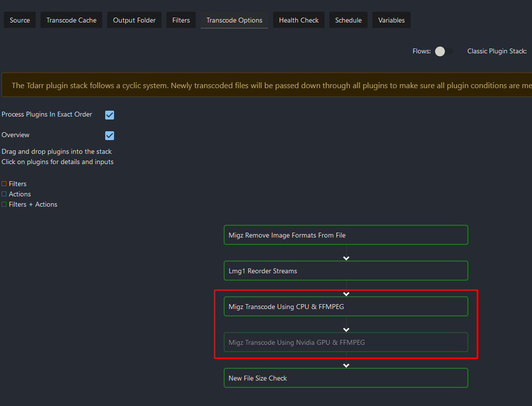
Task: Click the chevron below Lmg1 Reorder Streams
Action: tap(347, 294)
